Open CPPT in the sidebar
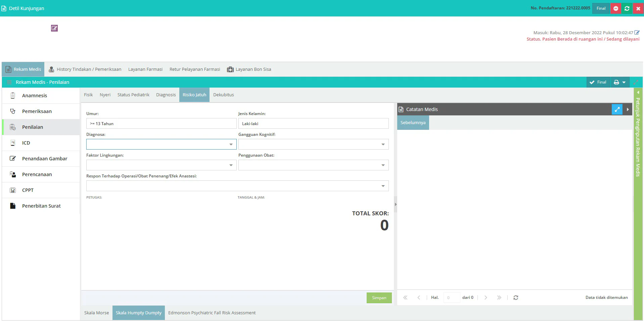Image resolution: width=644 pixels, height=321 pixels. point(28,190)
